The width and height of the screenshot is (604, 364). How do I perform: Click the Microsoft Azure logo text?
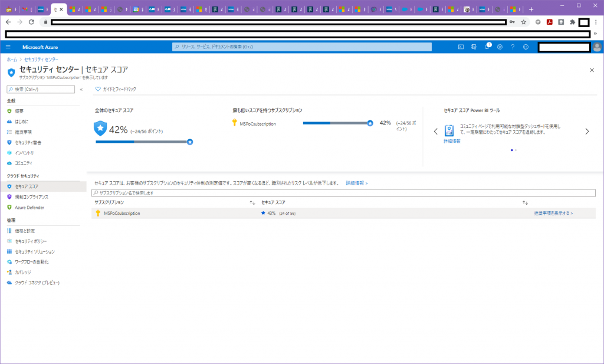(x=40, y=47)
